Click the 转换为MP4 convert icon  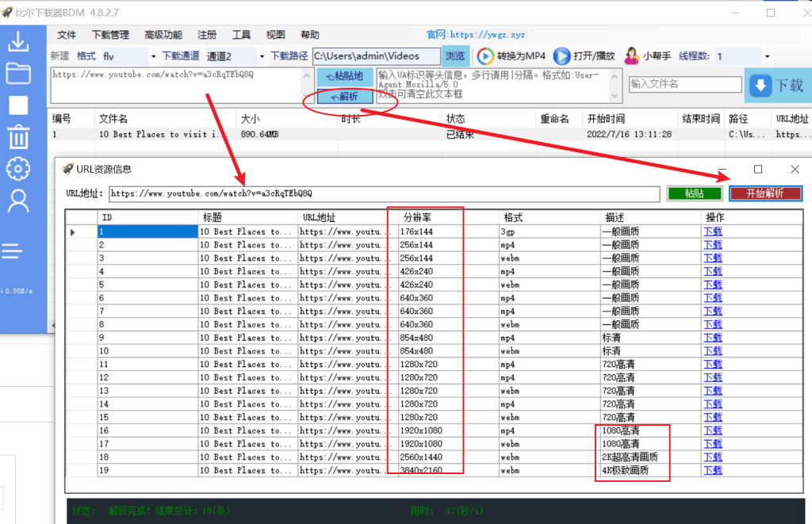coord(485,56)
